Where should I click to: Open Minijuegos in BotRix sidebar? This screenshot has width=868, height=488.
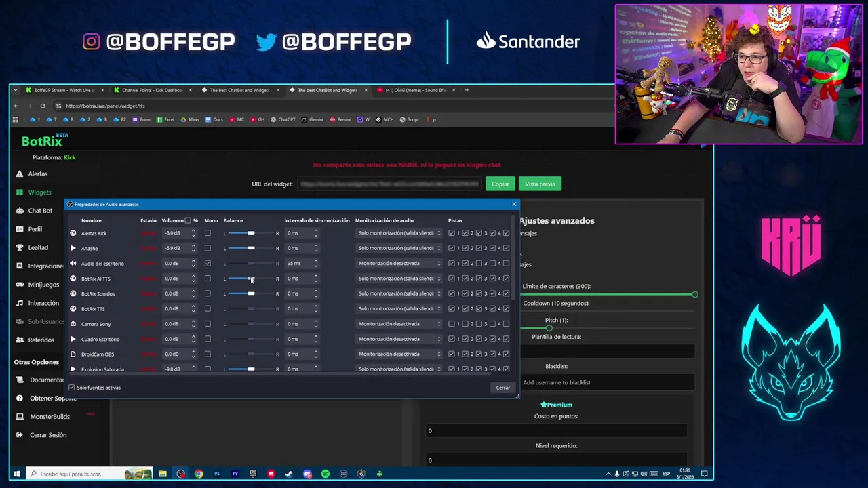coord(43,285)
